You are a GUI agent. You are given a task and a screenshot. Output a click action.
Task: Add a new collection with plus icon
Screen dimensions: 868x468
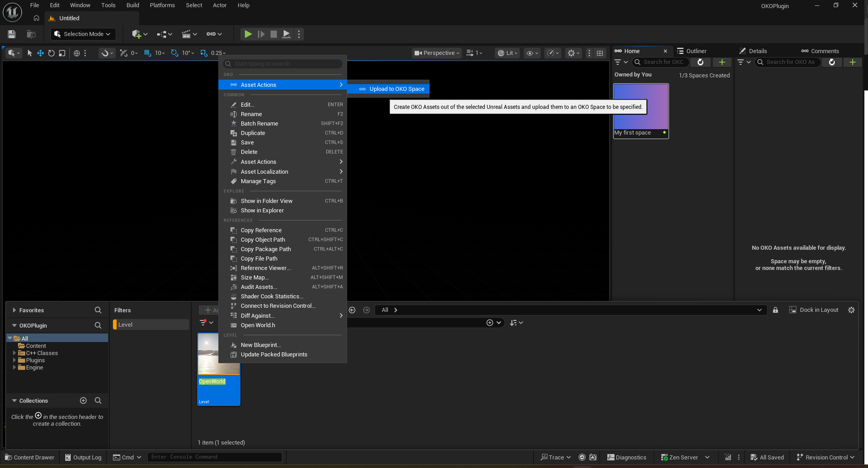point(83,401)
